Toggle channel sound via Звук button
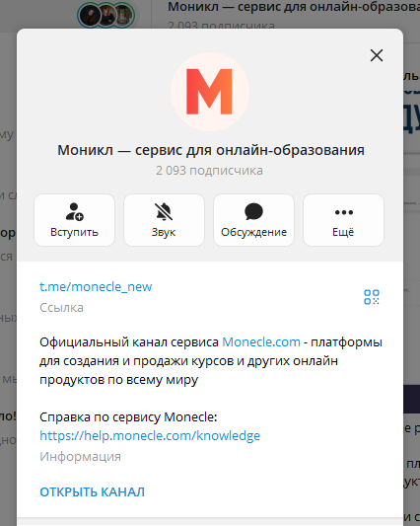This screenshot has width=420, height=526. click(164, 220)
